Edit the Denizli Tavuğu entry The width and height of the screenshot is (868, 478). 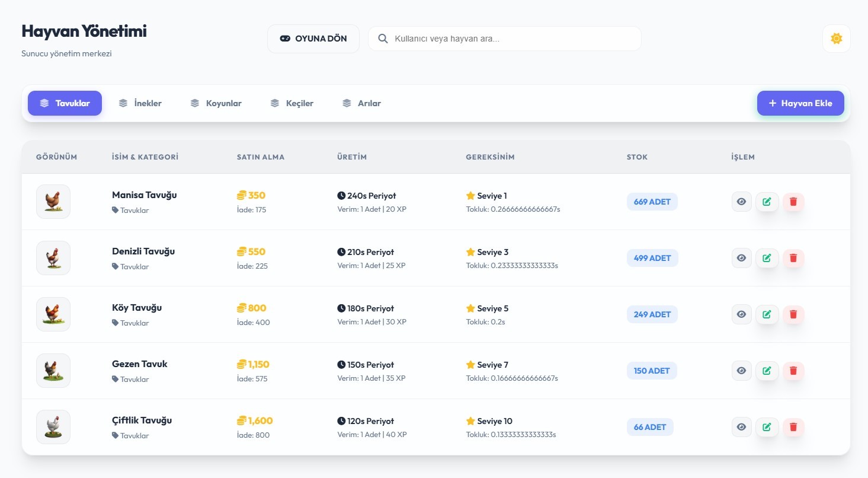click(x=767, y=258)
